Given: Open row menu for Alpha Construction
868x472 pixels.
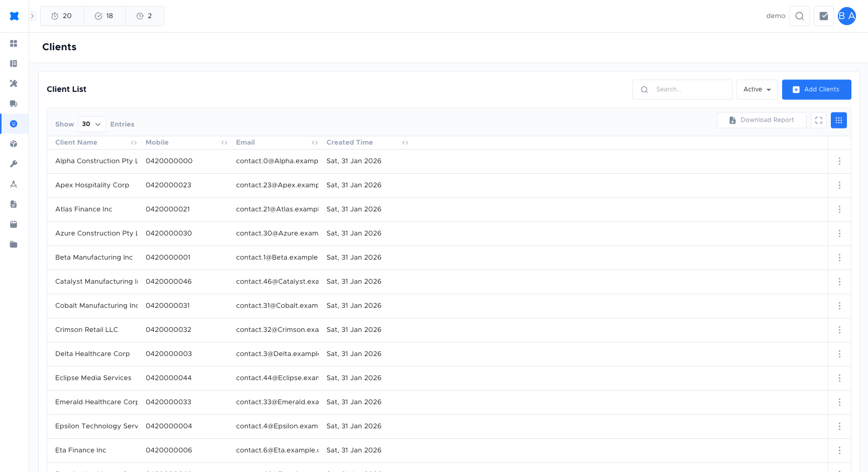Looking at the screenshot, I should tap(839, 161).
